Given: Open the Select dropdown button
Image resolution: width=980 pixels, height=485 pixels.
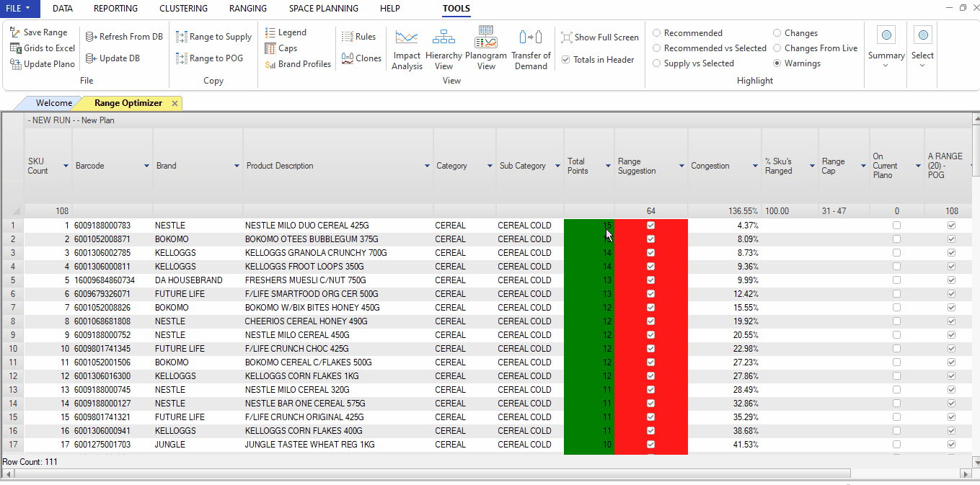Looking at the screenshot, I should coord(922,48).
